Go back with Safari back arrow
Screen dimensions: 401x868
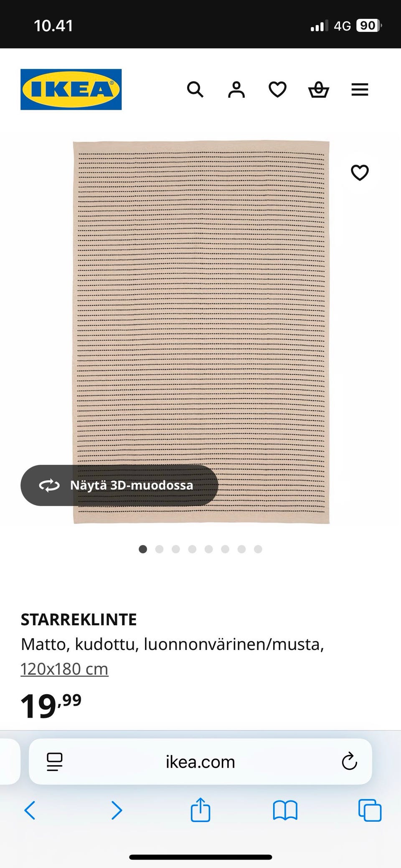click(x=30, y=810)
